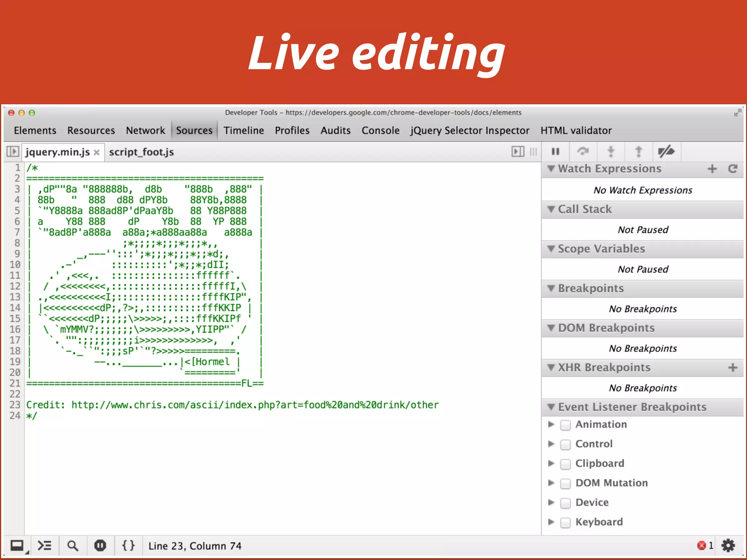Screen dimensions: 747x560
Task: Toggle pause on exceptions
Action: [100, 546]
